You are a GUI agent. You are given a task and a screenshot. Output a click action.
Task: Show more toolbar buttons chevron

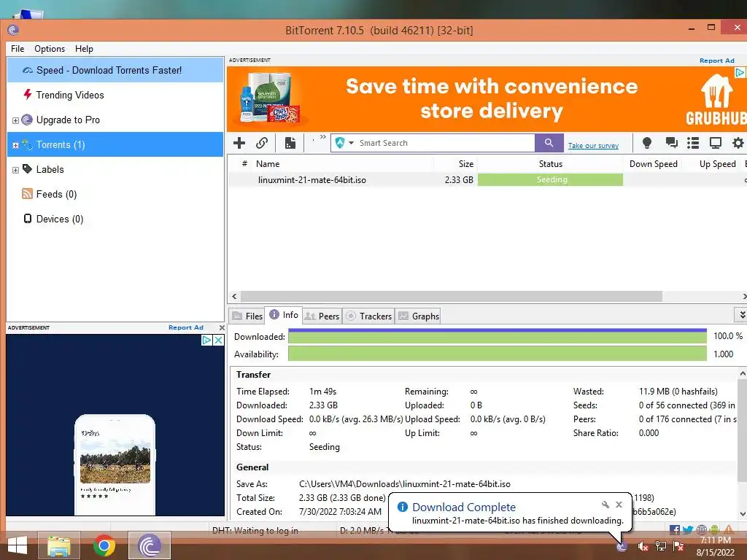323,137
